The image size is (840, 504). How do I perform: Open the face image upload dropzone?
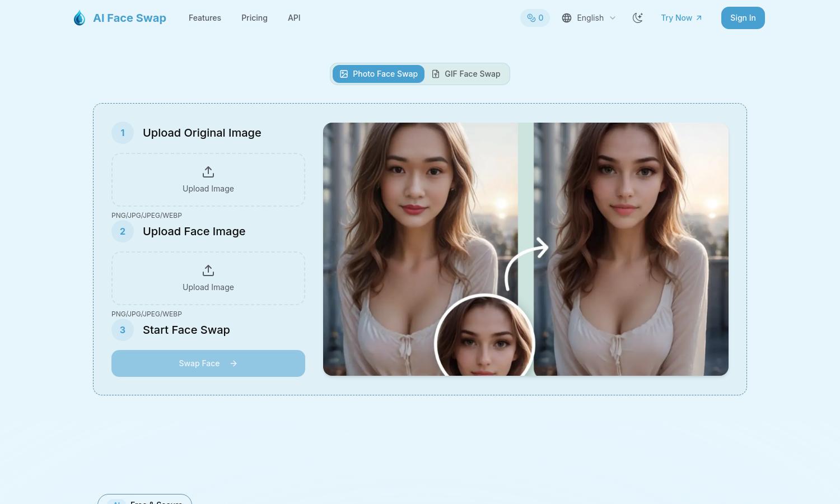click(x=208, y=278)
